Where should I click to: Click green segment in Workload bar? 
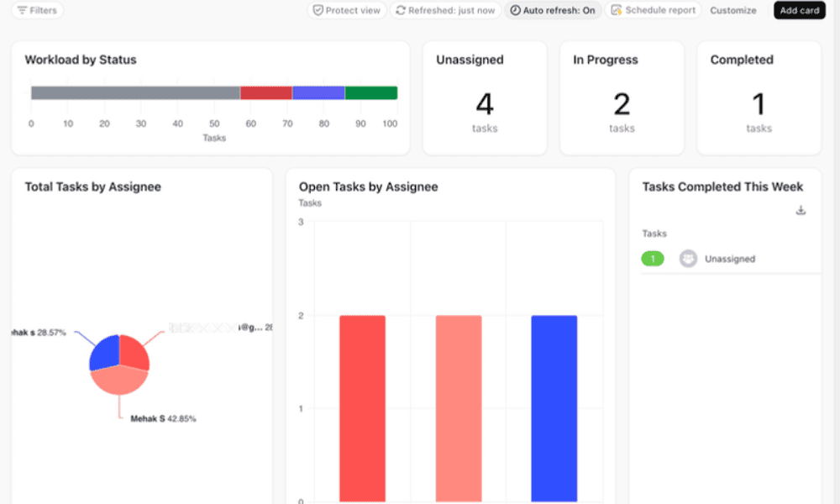click(x=370, y=93)
